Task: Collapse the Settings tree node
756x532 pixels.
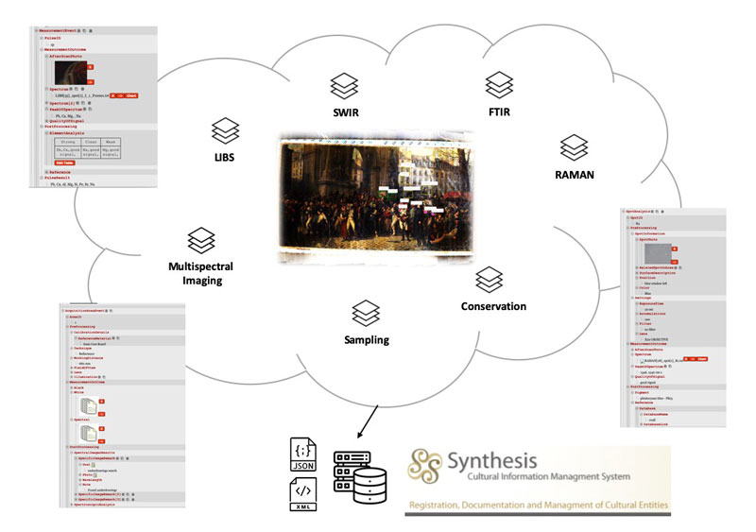Action: coord(632,298)
